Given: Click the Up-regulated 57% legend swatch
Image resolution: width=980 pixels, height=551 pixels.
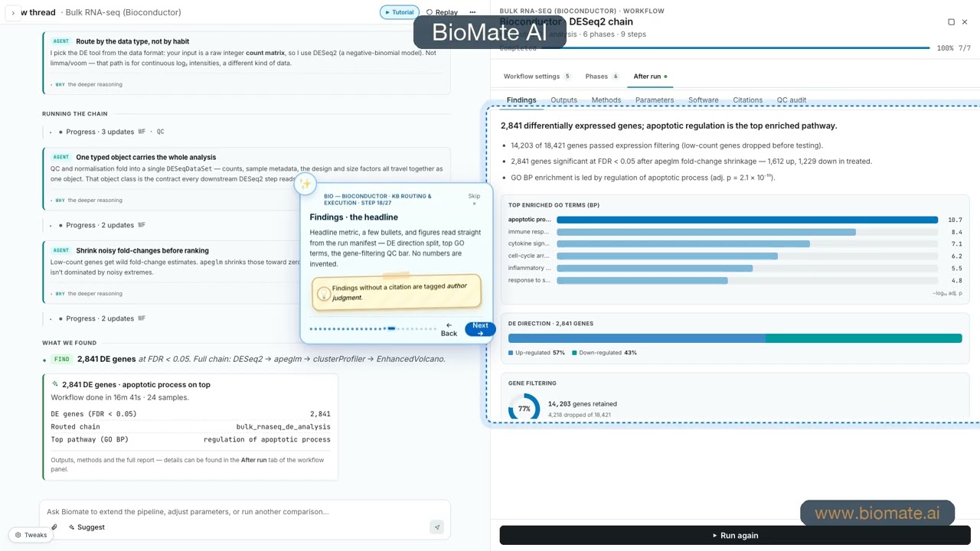Looking at the screenshot, I should (x=511, y=353).
